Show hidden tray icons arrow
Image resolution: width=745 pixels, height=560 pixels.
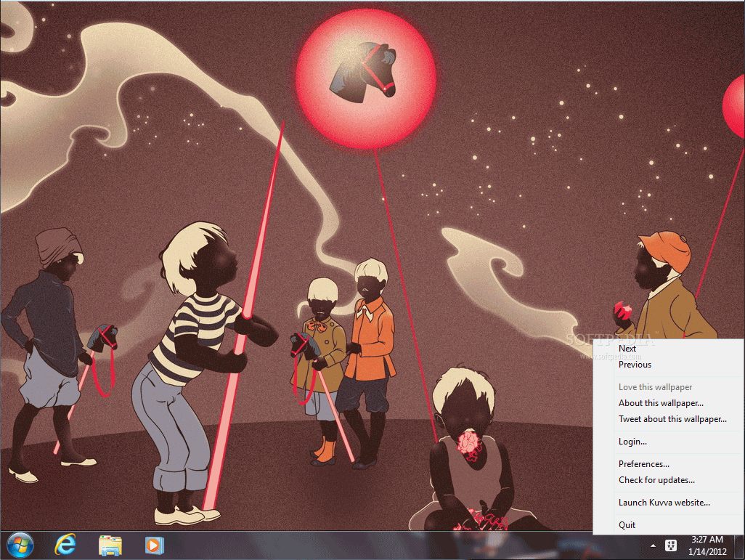(654, 545)
